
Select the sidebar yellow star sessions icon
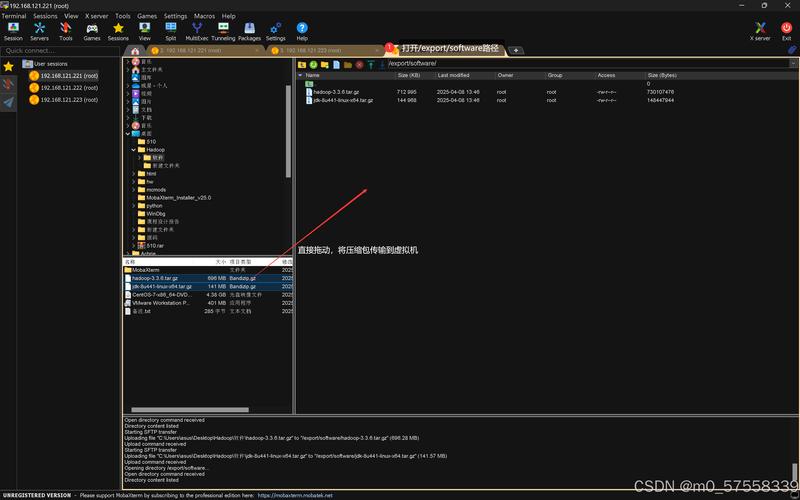point(9,66)
